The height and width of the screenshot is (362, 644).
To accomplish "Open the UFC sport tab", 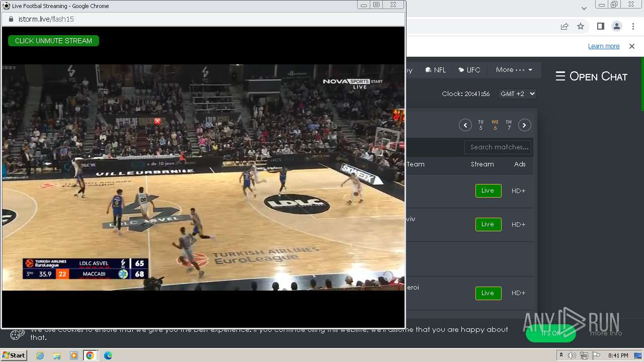I will click(469, 70).
